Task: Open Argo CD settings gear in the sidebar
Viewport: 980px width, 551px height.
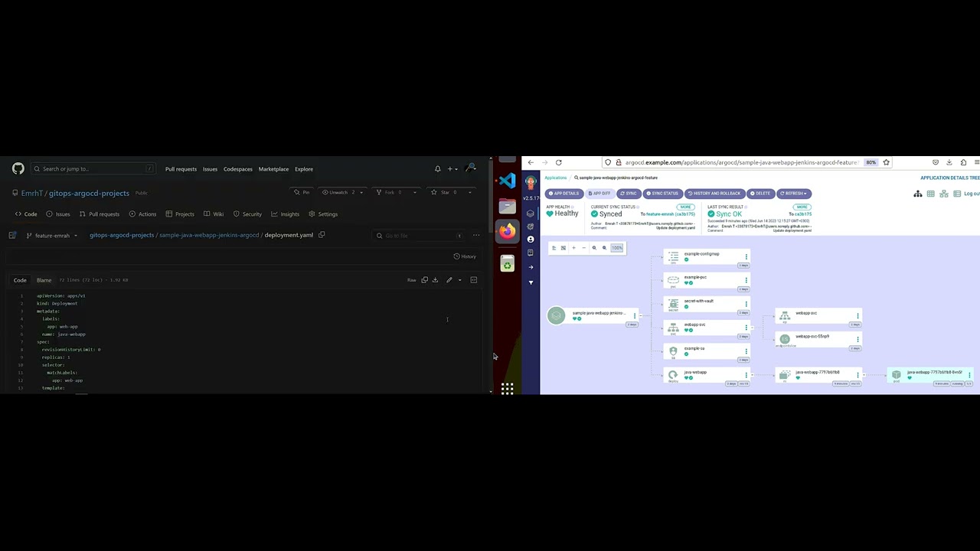Action: click(531, 227)
